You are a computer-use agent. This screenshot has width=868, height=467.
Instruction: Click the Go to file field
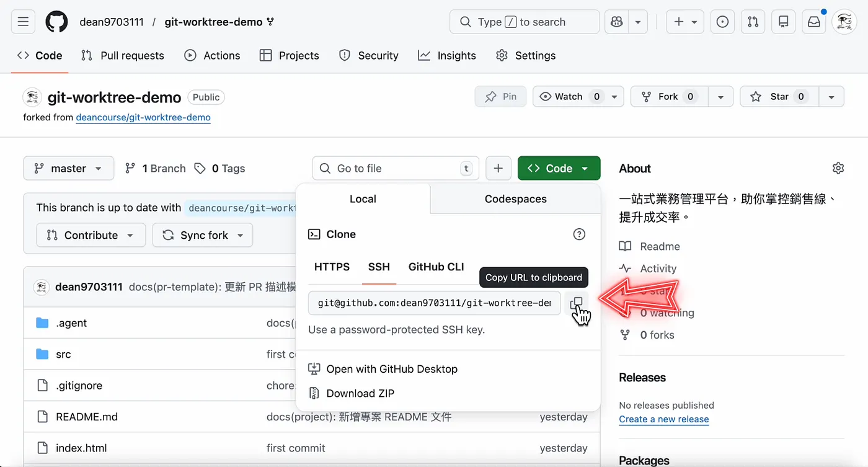[x=396, y=168]
